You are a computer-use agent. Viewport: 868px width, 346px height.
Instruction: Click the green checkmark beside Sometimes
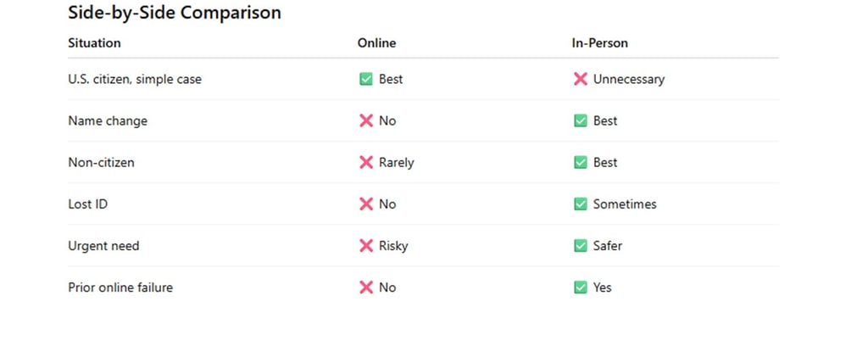(x=581, y=204)
